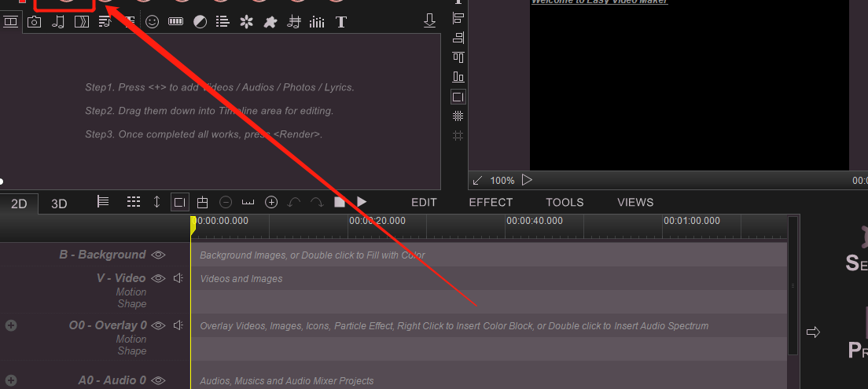Switch to the 2D timeline tab
This screenshot has width=868, height=389.
[20, 204]
